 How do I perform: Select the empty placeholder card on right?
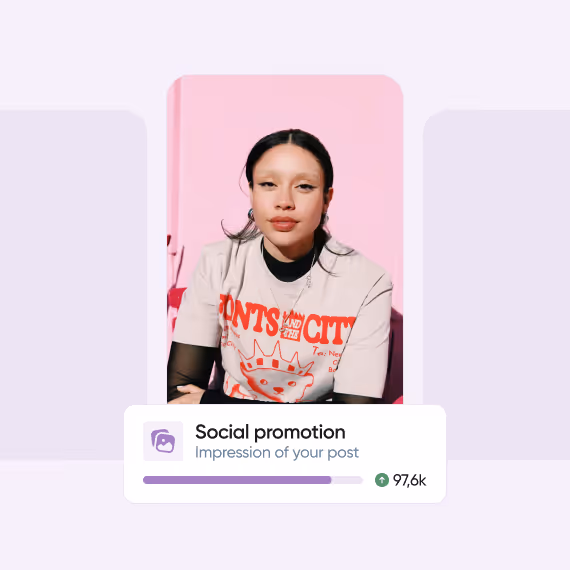click(x=497, y=285)
